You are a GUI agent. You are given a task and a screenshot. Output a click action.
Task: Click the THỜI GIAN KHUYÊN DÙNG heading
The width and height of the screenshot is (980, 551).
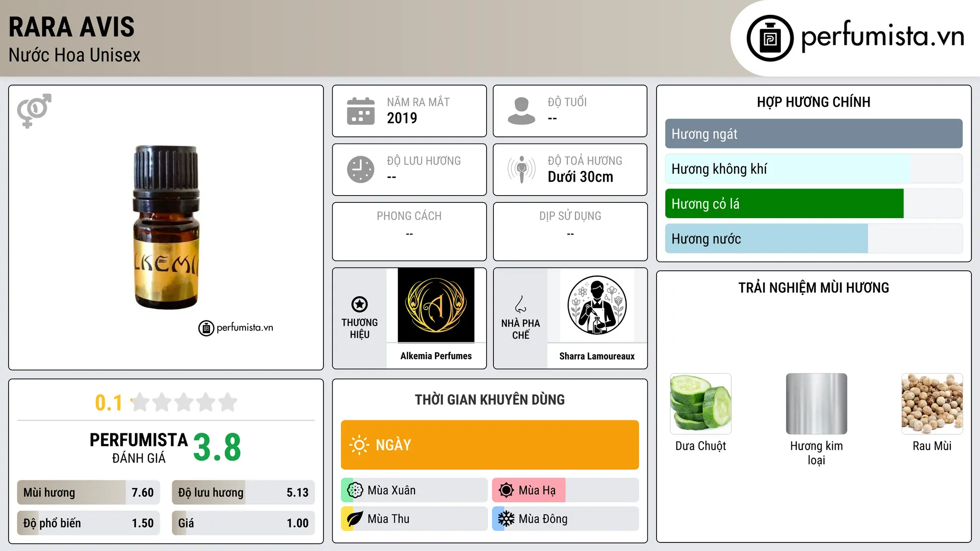point(490,400)
